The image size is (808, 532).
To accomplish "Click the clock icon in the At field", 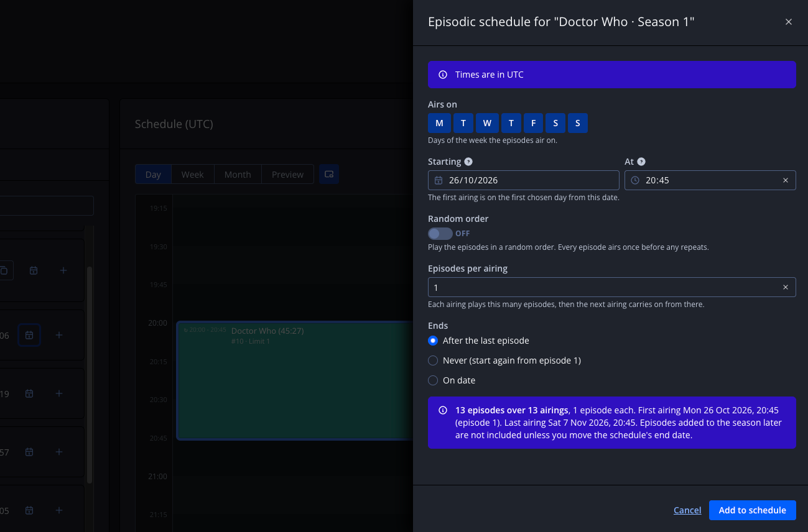I will (635, 180).
